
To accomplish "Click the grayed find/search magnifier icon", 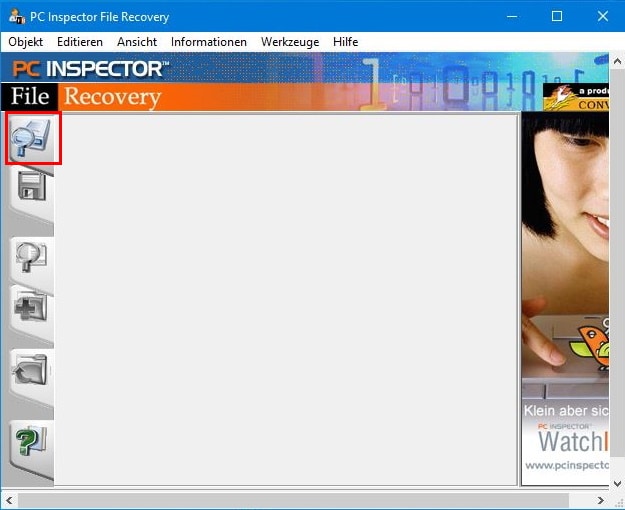I will (31, 257).
